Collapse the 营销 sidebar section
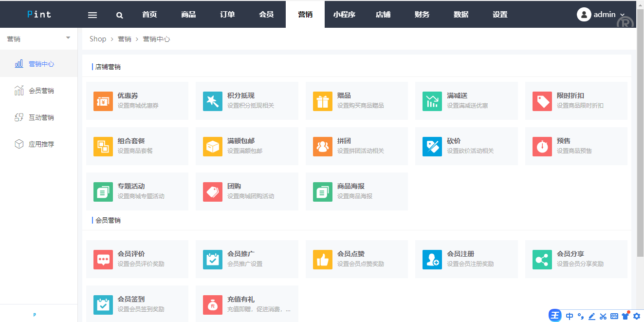 68,37
